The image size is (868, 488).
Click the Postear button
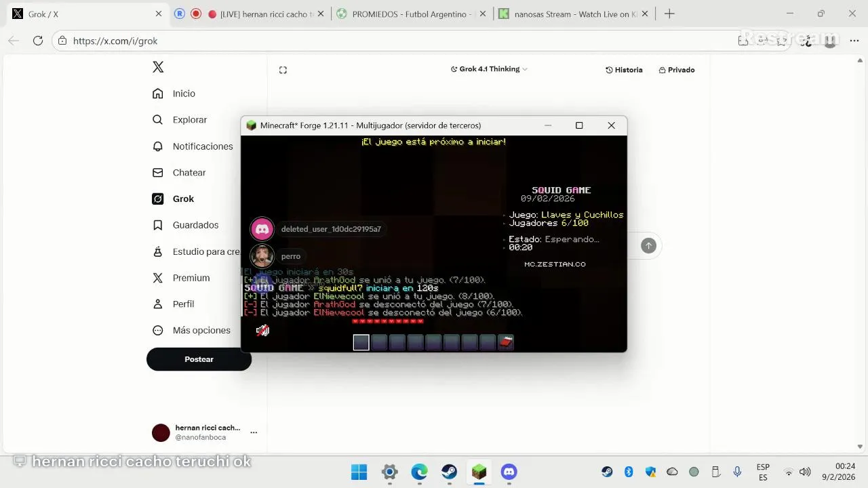click(199, 359)
